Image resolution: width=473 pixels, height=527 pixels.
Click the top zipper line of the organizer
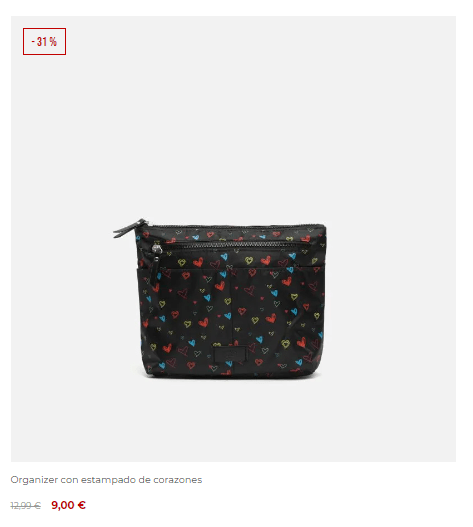tap(235, 226)
